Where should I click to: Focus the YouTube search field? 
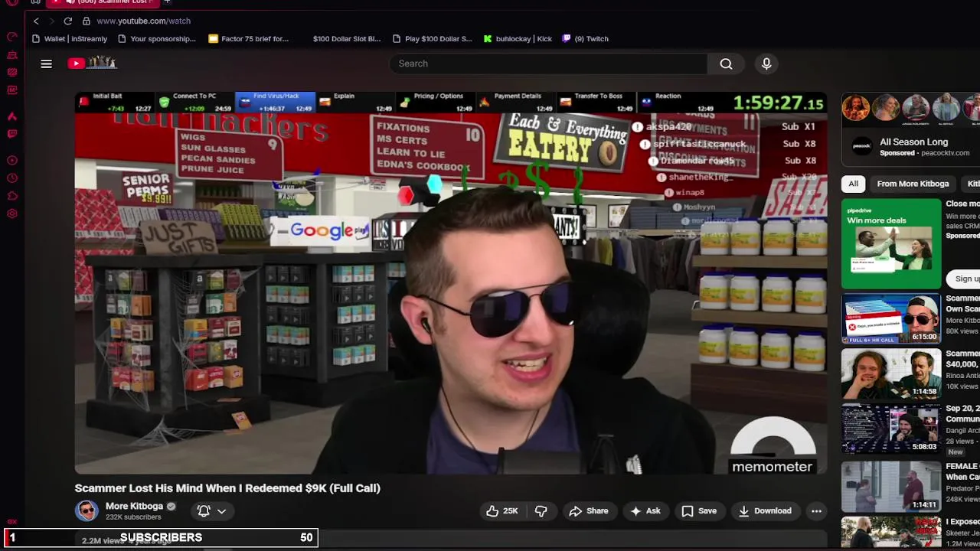coord(547,64)
